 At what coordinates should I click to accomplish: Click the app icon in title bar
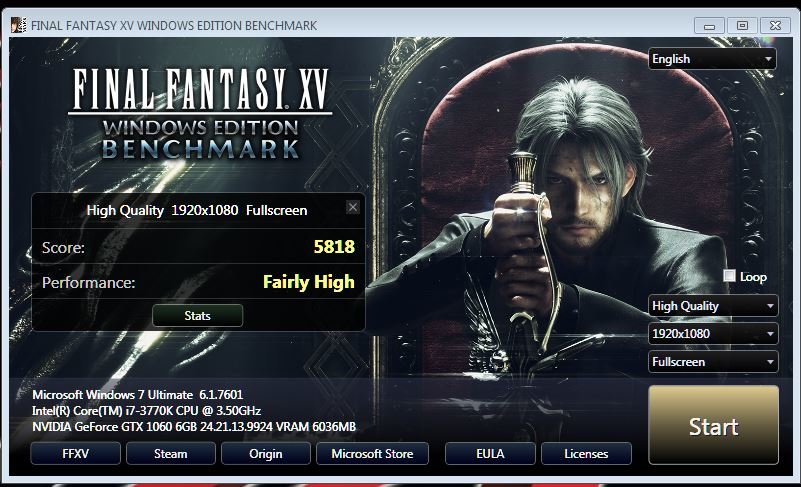18,25
